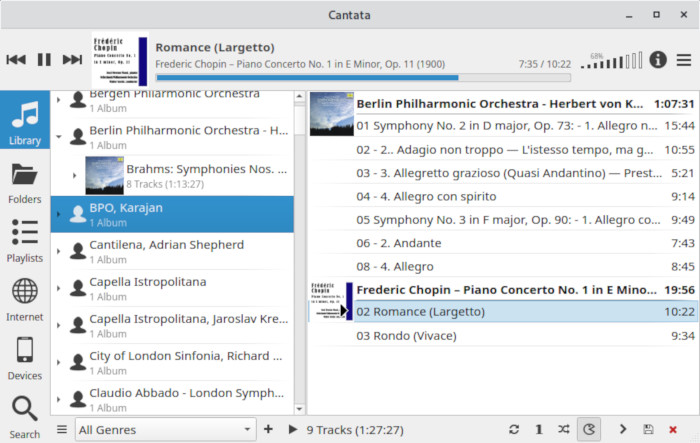Clear the play queue with red X
The image size is (700, 443).
673,430
